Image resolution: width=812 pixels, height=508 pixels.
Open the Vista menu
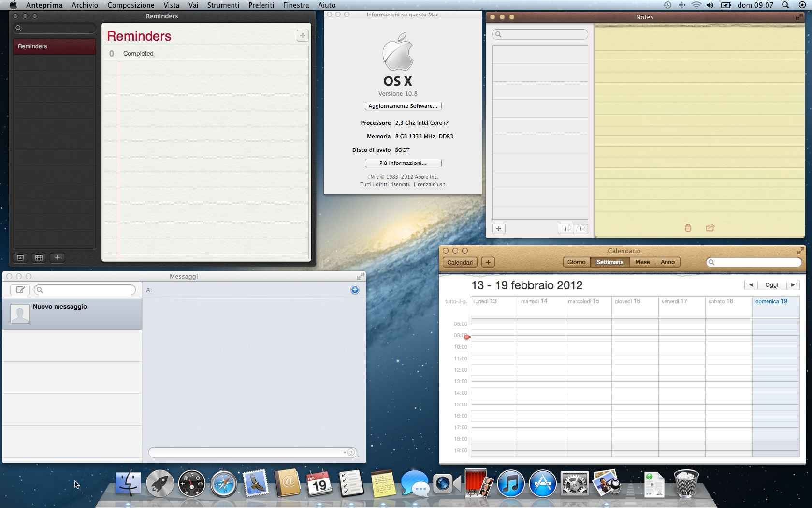point(171,5)
